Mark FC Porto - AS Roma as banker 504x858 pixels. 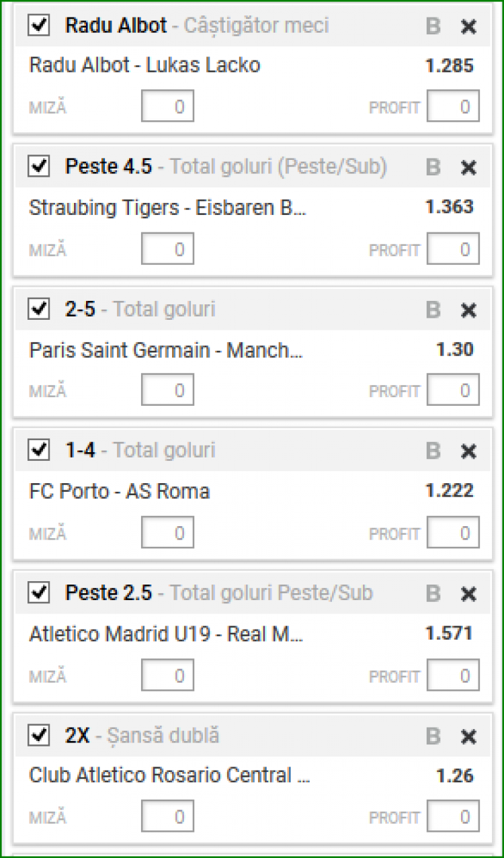(x=433, y=451)
